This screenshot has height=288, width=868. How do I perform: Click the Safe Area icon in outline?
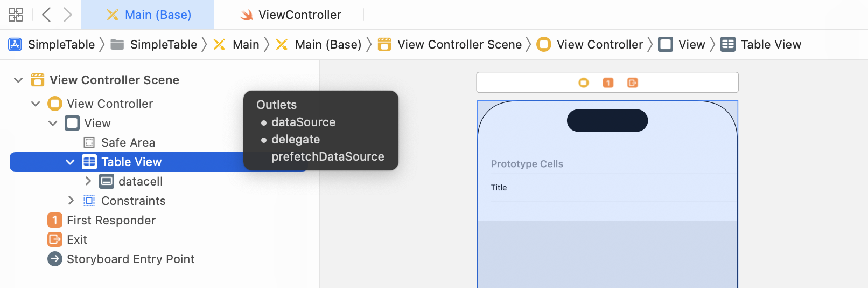(89, 142)
